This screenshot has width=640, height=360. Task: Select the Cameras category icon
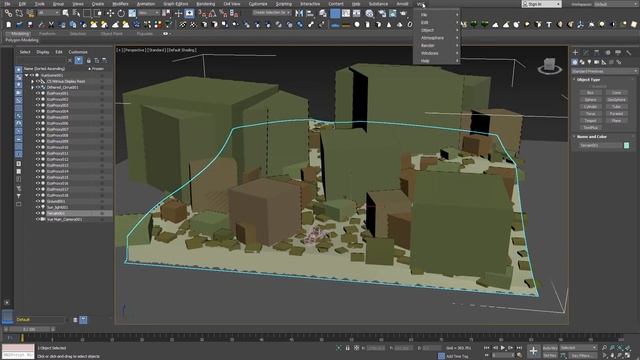click(x=596, y=62)
